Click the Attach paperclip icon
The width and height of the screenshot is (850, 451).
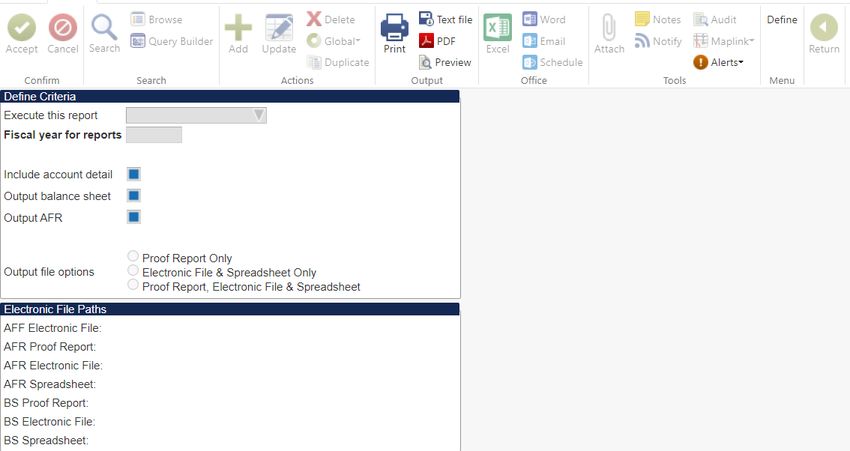(609, 27)
